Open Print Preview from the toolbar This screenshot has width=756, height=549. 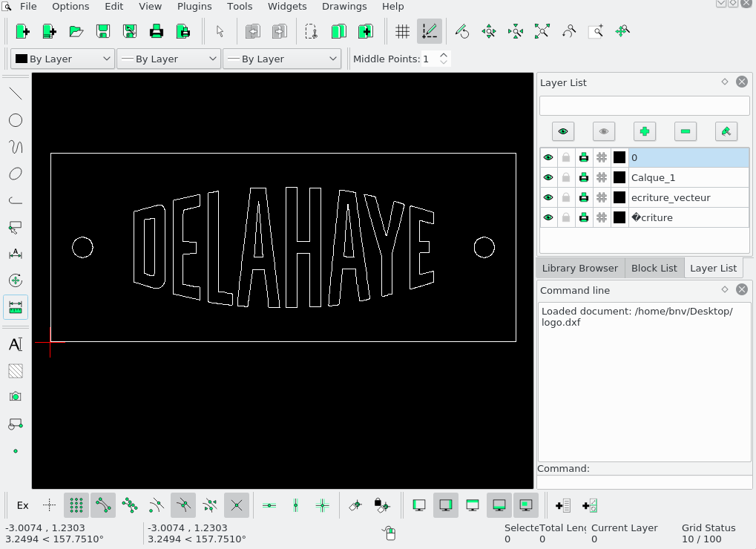[x=183, y=32]
